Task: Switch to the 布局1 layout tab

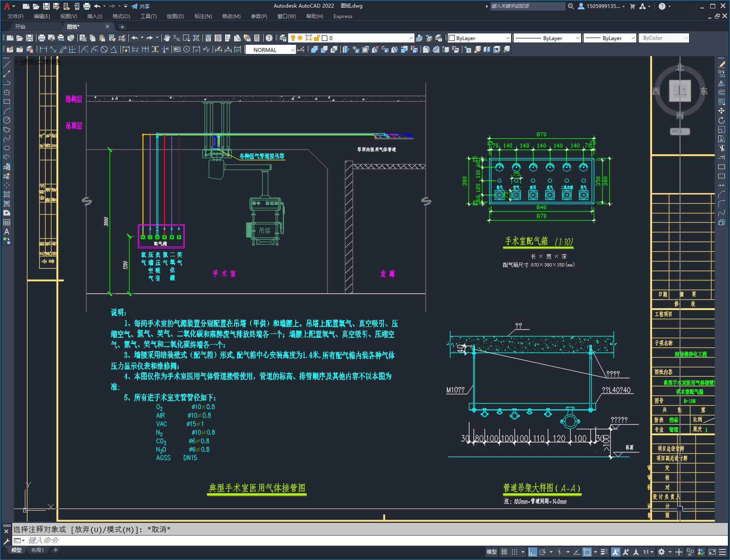Action: (38, 550)
